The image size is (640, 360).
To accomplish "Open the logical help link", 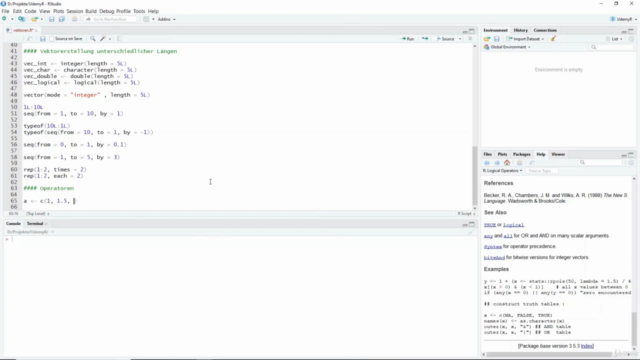I will pos(513,225).
